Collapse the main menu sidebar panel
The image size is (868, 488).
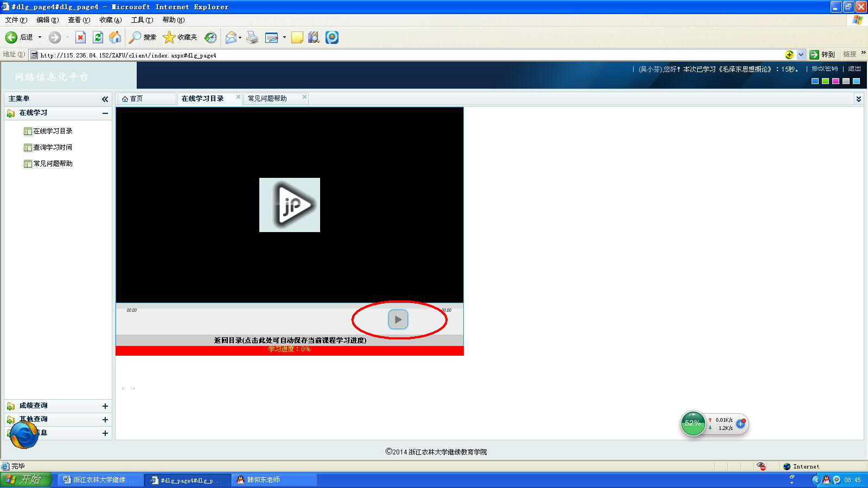point(105,99)
